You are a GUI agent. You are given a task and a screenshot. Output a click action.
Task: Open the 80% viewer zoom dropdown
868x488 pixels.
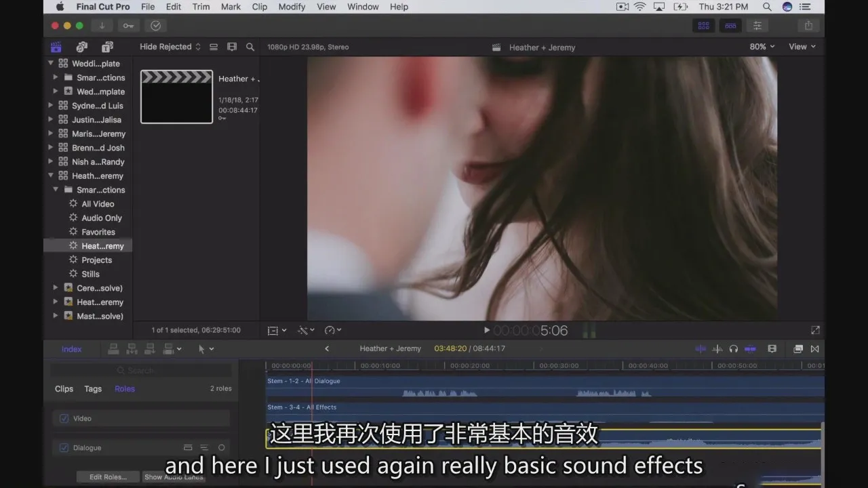pos(762,47)
